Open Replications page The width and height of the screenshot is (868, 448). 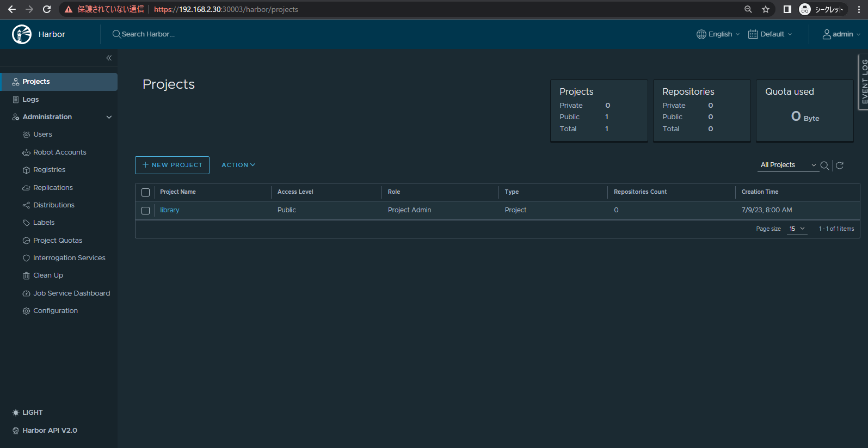tap(53, 188)
